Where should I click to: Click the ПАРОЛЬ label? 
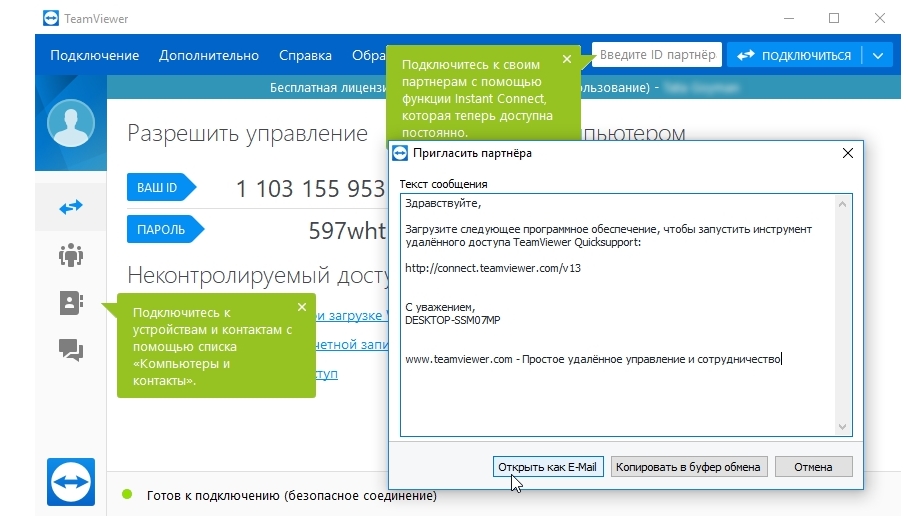coord(165,230)
